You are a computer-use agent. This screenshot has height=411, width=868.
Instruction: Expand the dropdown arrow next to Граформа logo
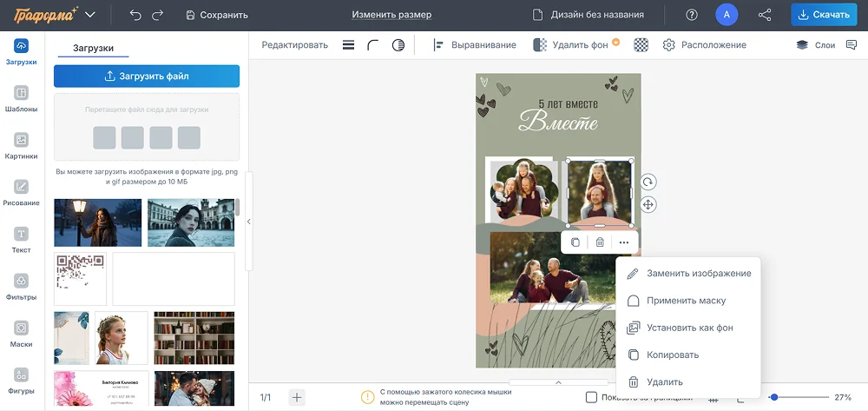pos(91,15)
